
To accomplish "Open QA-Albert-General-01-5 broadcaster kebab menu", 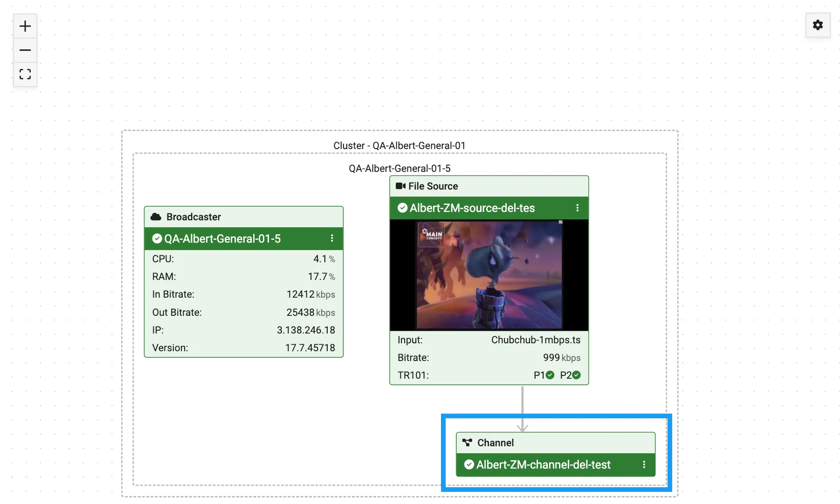I will pos(332,238).
